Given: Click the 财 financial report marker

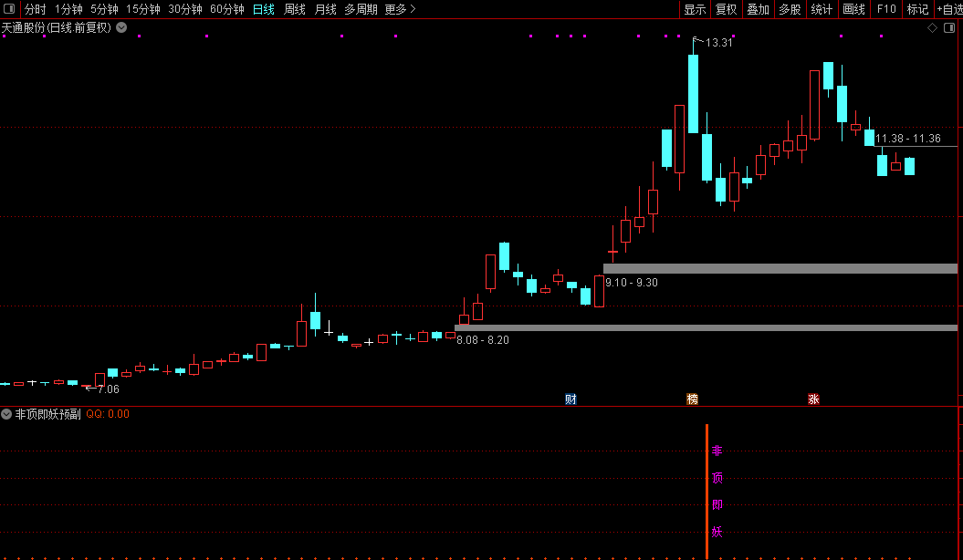Looking at the screenshot, I should click(x=570, y=399).
